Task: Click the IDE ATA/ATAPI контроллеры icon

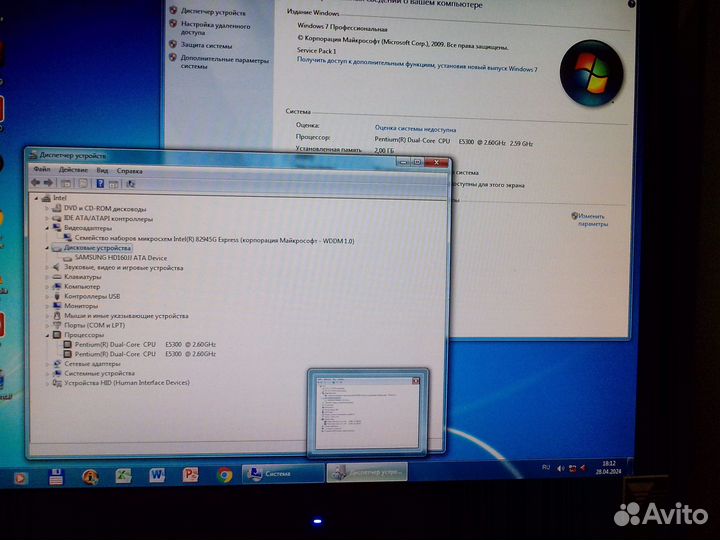Action: click(x=57, y=218)
